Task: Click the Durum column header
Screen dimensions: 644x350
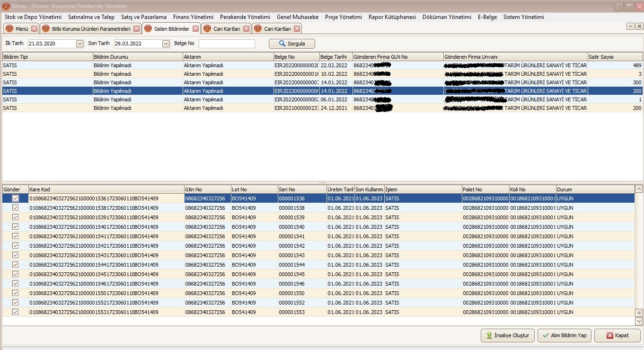Action: click(595, 189)
